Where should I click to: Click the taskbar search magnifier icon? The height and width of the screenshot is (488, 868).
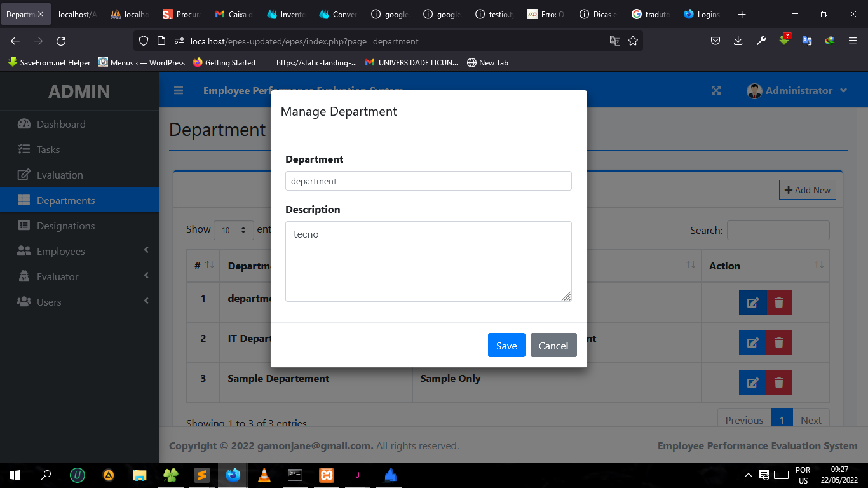coord(46,475)
